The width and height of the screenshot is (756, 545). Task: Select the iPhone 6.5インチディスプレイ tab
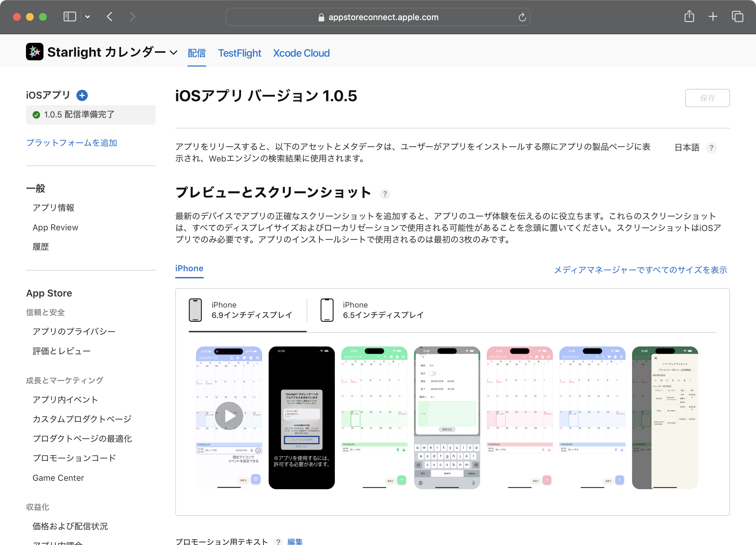372,310
